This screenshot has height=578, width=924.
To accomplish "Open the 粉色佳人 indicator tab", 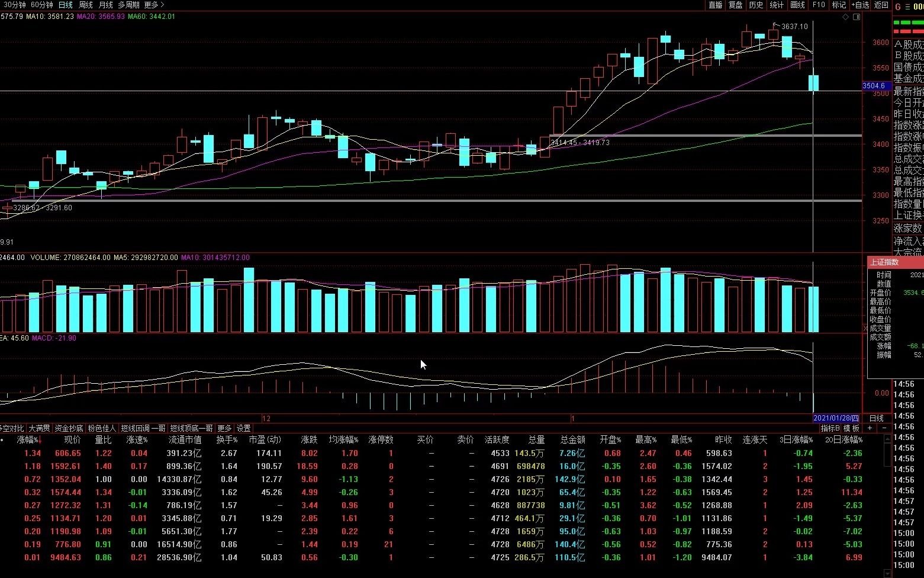I will point(102,428).
